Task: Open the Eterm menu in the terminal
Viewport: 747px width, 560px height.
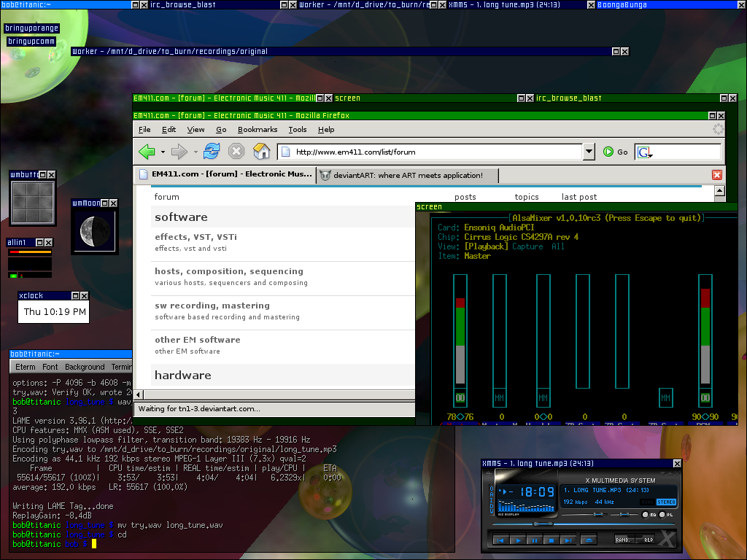Action: [x=26, y=367]
